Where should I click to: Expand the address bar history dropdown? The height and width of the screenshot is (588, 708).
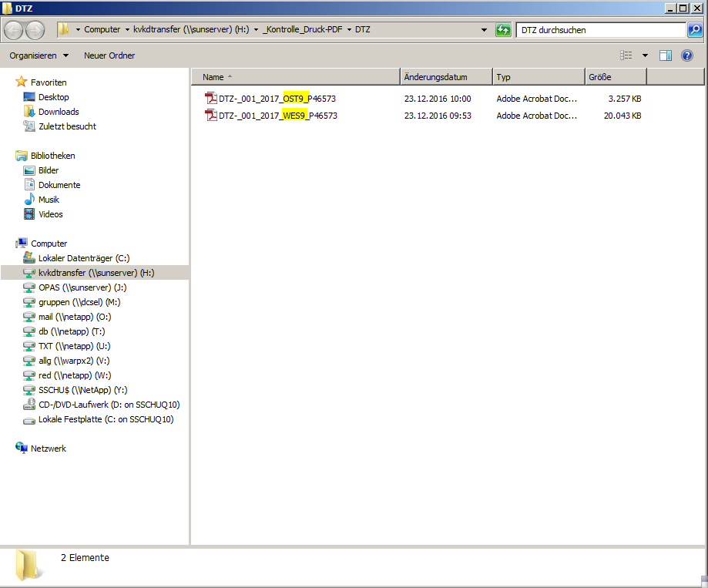pos(484,30)
